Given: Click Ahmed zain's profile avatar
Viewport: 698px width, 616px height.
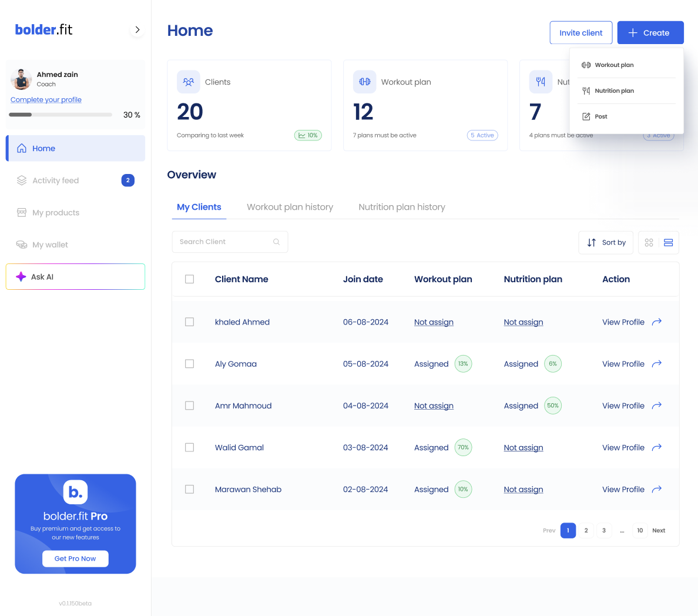Looking at the screenshot, I should coord(21,79).
